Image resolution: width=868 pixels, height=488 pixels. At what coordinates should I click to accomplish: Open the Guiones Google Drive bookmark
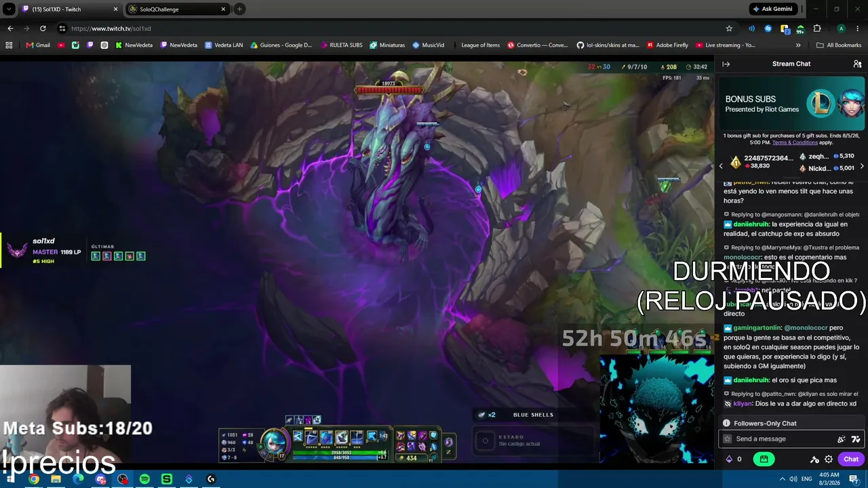click(x=281, y=45)
